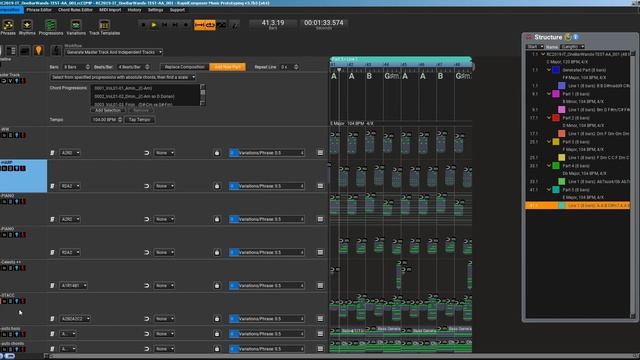Click the blue icon on the master track
The height and width of the screenshot is (360, 640).
17,81
